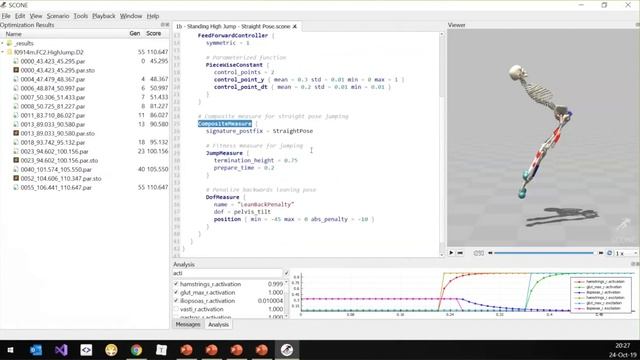
Task: Click the SCONE icon in the taskbar
Action: [x=287, y=350]
